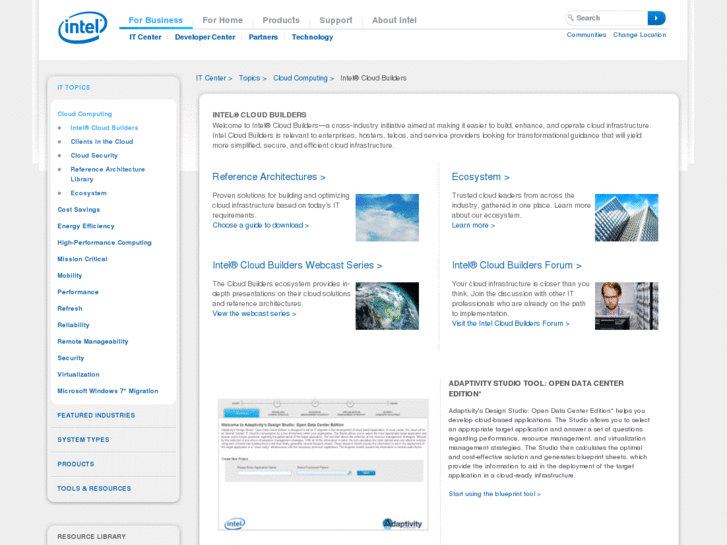Click View the webcast series link

(254, 314)
